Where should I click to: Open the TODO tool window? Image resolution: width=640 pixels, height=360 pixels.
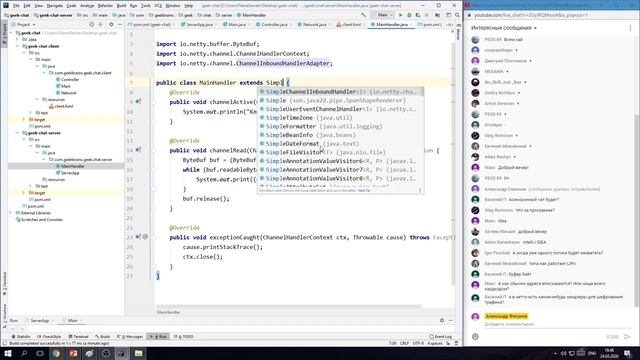coord(184,337)
